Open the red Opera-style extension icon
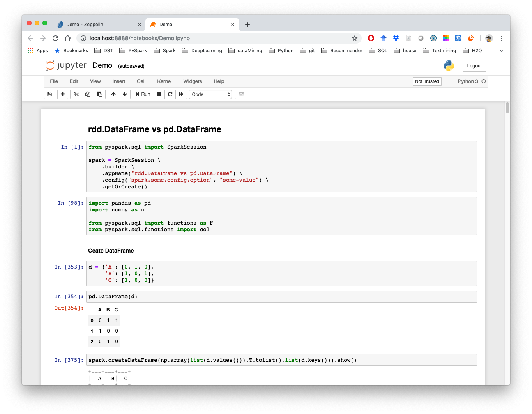 point(371,38)
